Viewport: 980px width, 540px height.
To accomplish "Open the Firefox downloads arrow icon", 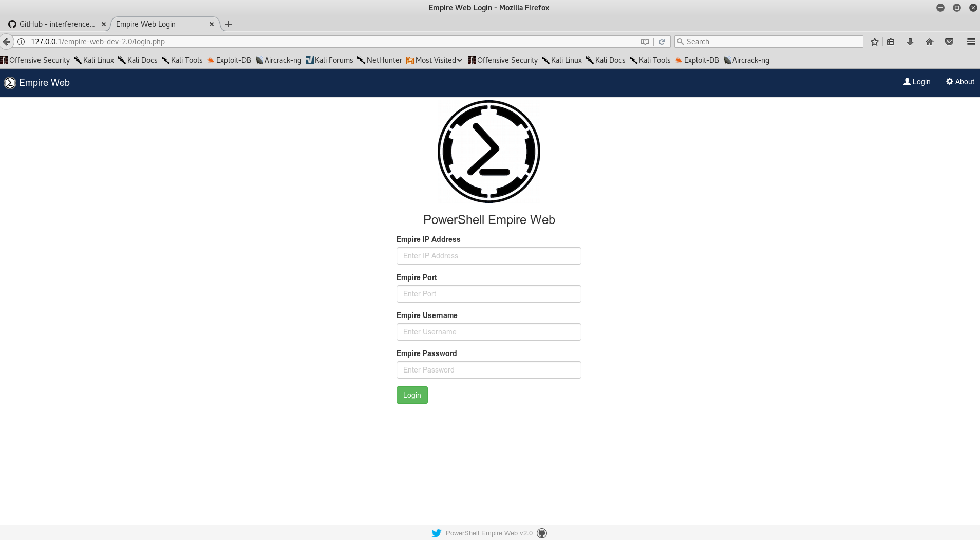I will coord(910,42).
